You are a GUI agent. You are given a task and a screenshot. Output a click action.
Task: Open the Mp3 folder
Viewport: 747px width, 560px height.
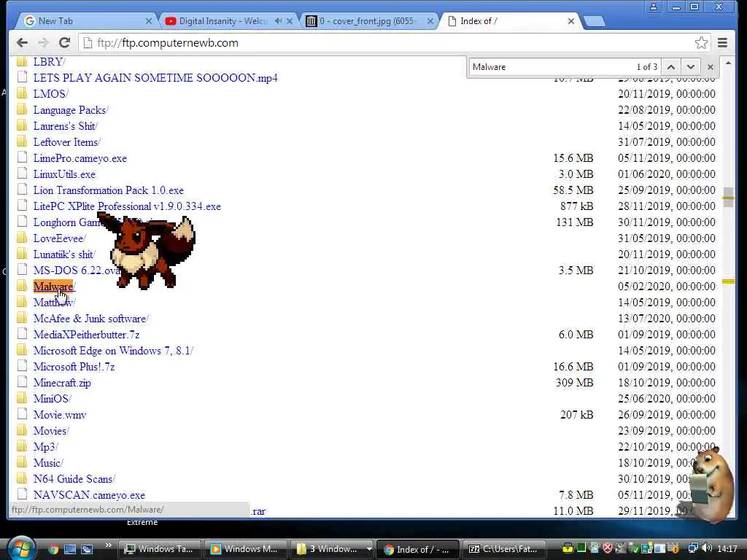(45, 447)
